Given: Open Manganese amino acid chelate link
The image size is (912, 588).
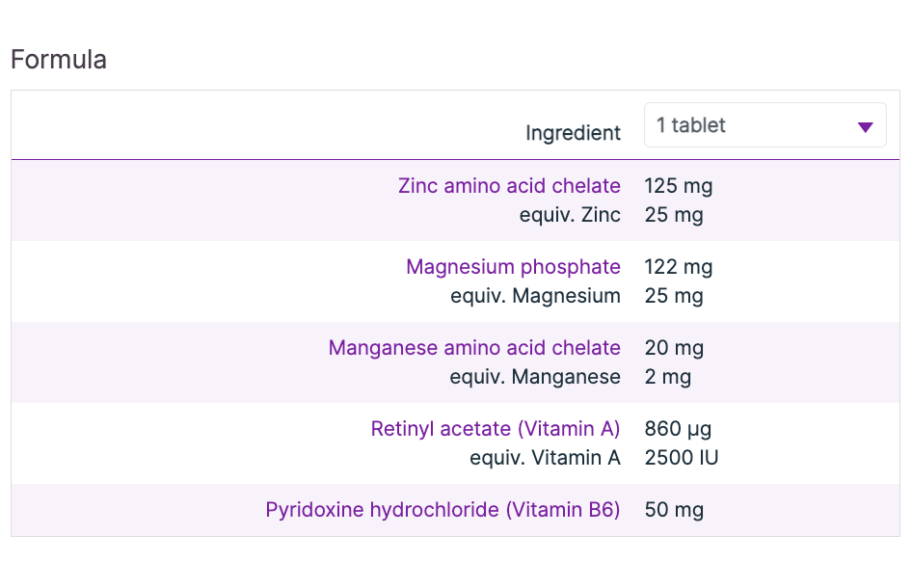Looking at the screenshot, I should tap(474, 348).
